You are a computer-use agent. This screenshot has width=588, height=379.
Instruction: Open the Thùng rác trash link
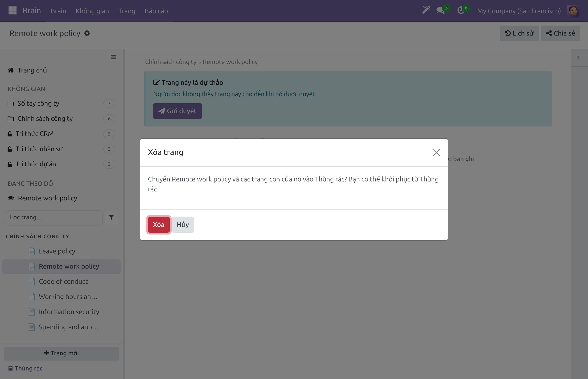point(25,368)
